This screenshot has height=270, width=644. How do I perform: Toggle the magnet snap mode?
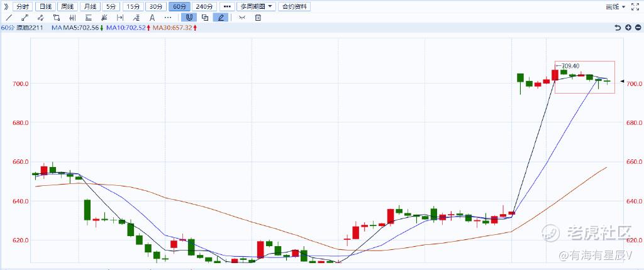[x=189, y=18]
